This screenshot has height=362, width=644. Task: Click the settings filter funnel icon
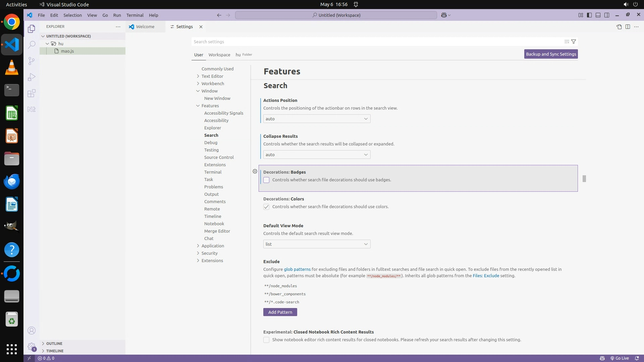point(574,42)
